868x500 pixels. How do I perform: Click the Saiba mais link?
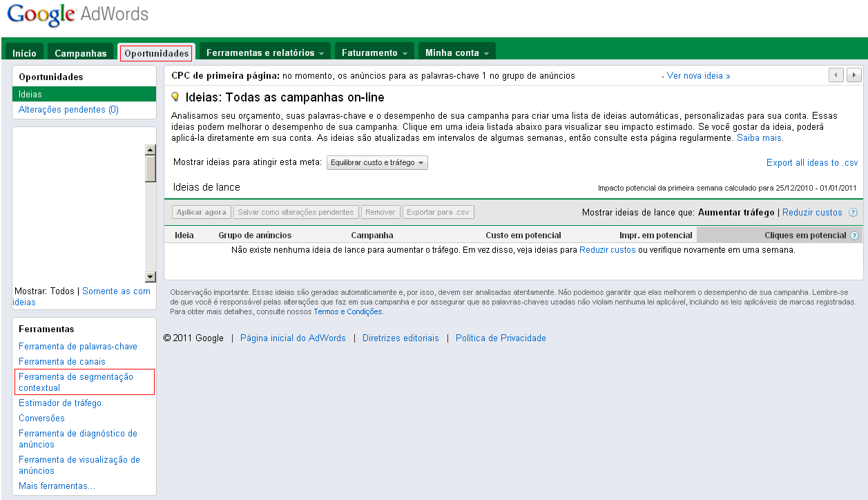coord(759,138)
